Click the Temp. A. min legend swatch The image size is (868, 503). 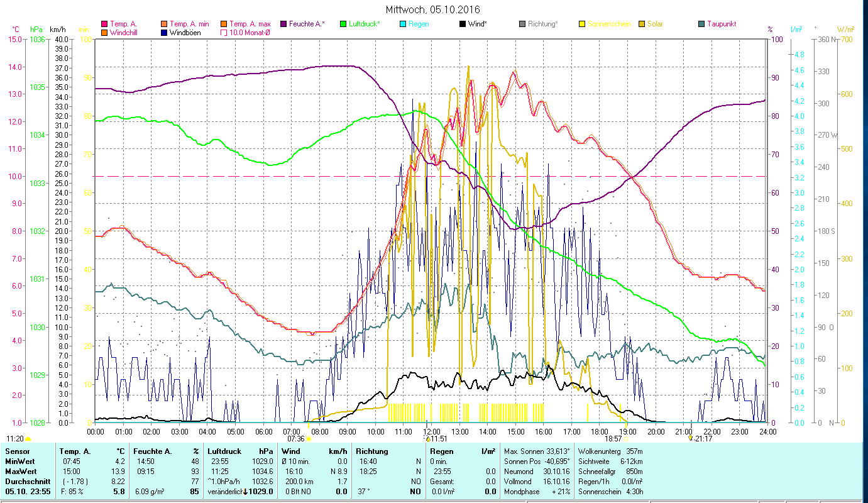(165, 24)
